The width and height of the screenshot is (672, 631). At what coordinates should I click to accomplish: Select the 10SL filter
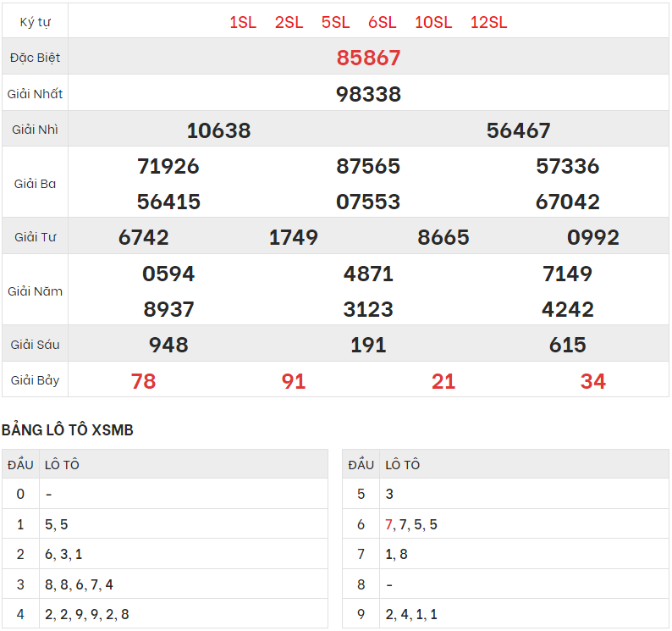click(x=433, y=23)
